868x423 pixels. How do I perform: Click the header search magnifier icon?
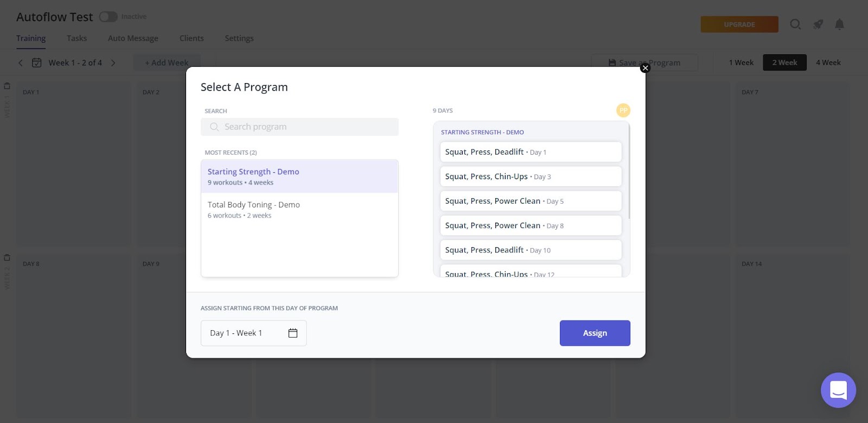click(795, 24)
